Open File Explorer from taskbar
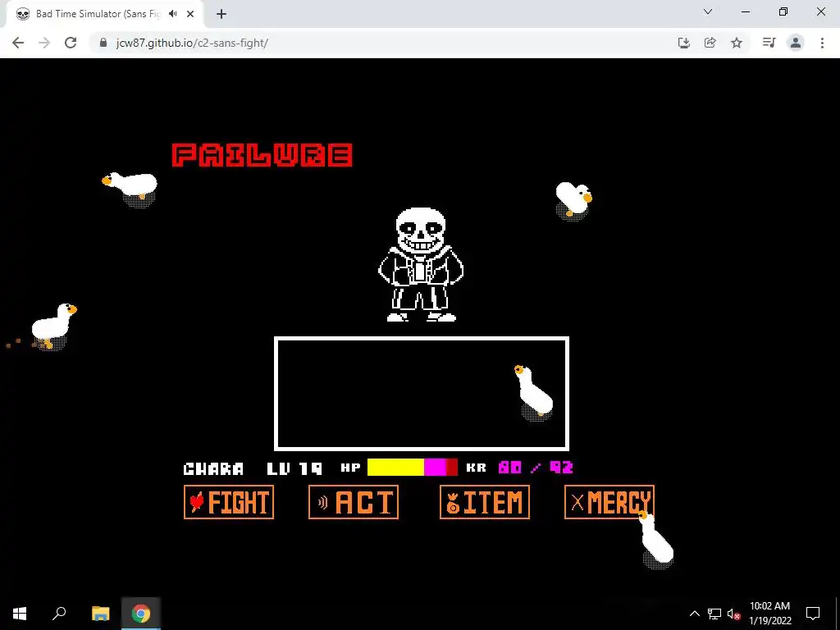 click(x=100, y=614)
